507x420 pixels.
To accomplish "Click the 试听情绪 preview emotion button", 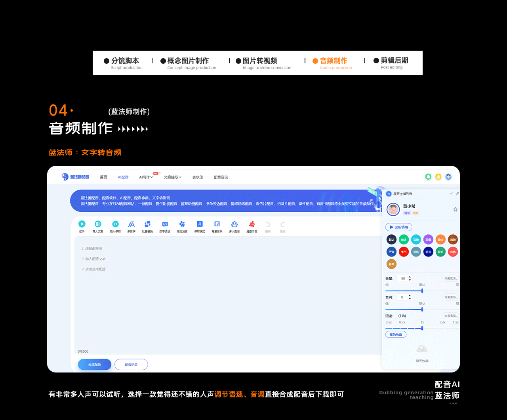I will click(x=399, y=227).
